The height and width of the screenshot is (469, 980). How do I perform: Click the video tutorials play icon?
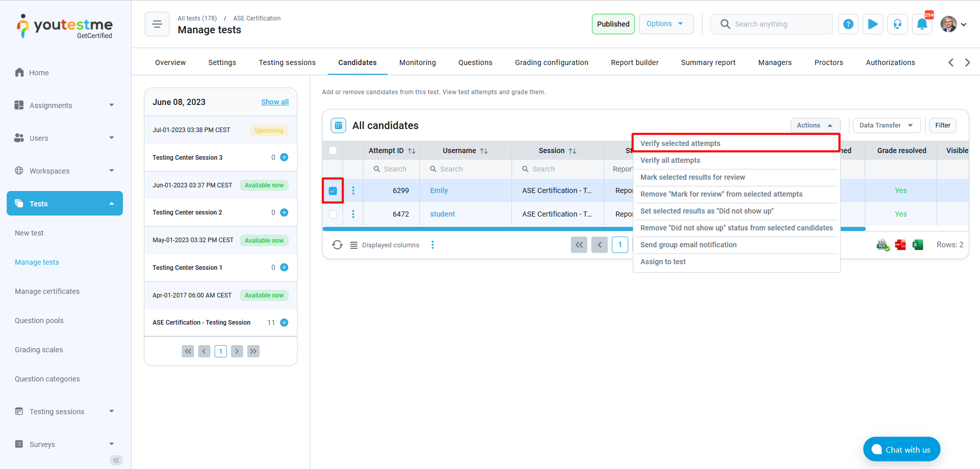point(873,24)
